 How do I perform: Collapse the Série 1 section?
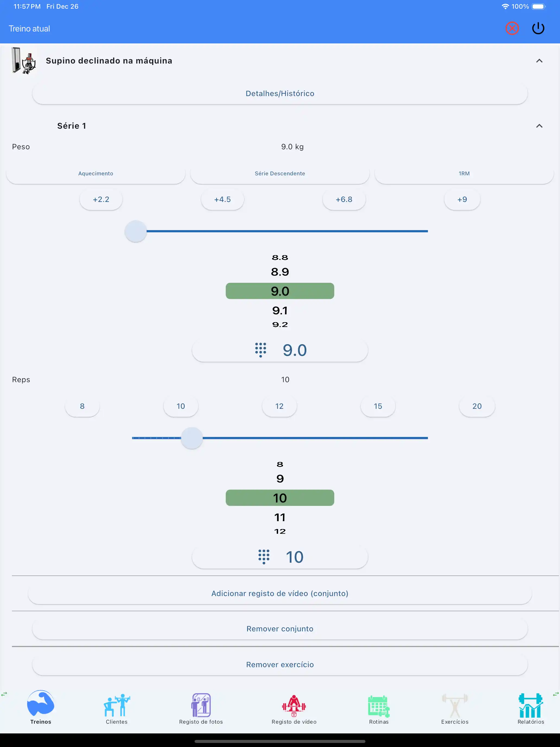click(x=539, y=126)
